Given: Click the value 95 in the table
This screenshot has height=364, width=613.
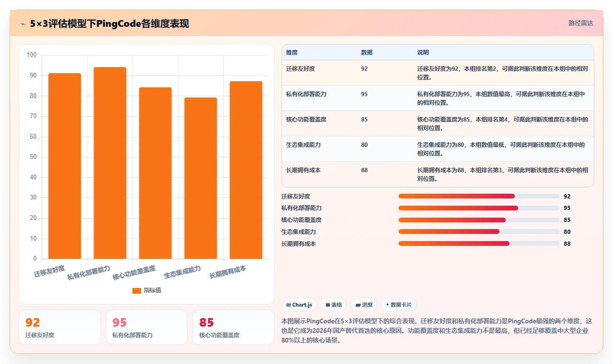Looking at the screenshot, I should point(364,94).
